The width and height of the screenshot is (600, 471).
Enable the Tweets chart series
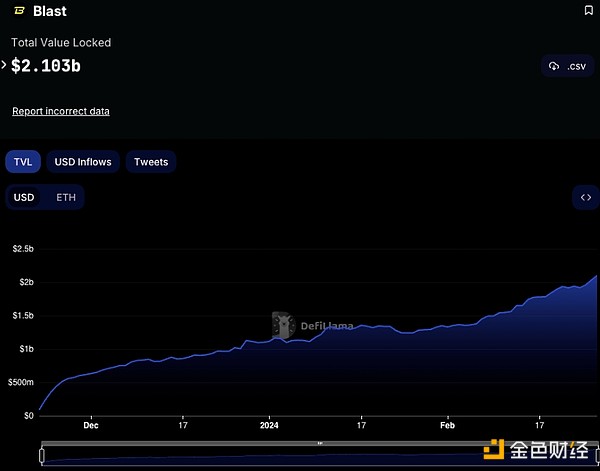coord(151,162)
